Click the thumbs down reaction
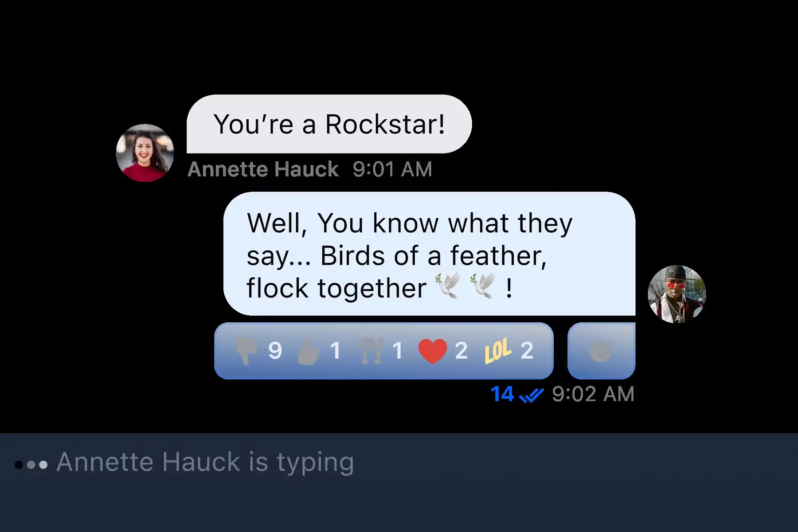798x532 pixels. point(245,351)
